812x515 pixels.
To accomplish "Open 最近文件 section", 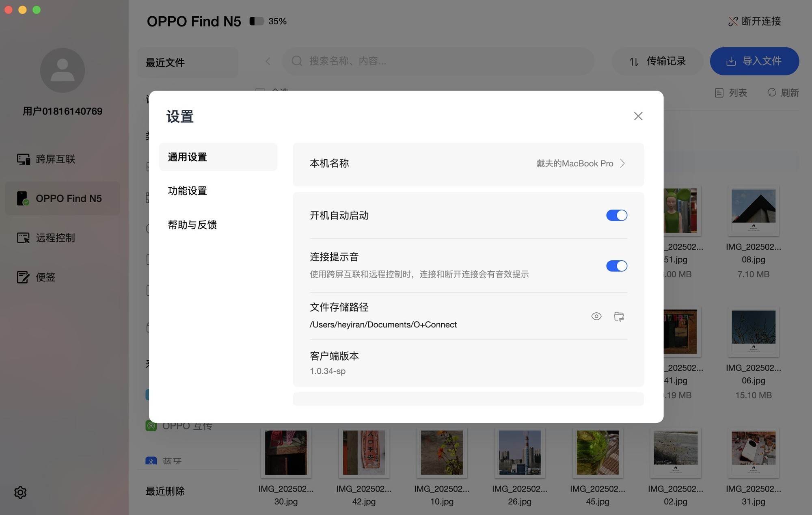I will pos(188,63).
